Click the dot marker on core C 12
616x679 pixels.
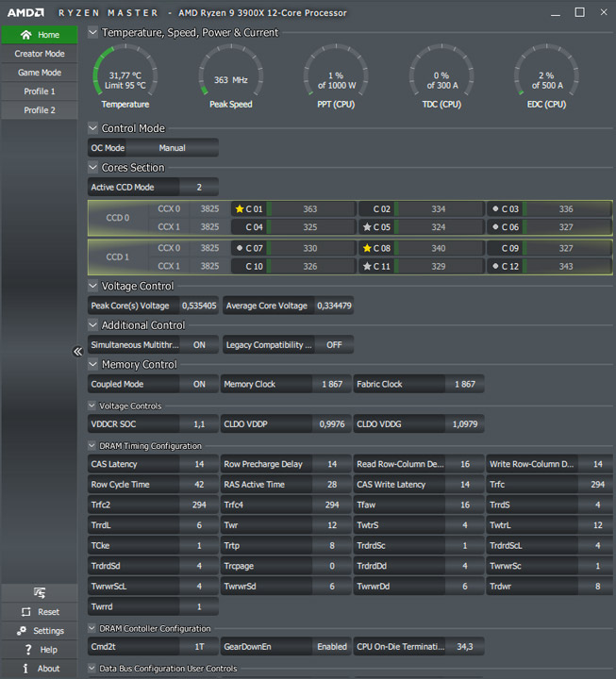coord(495,266)
